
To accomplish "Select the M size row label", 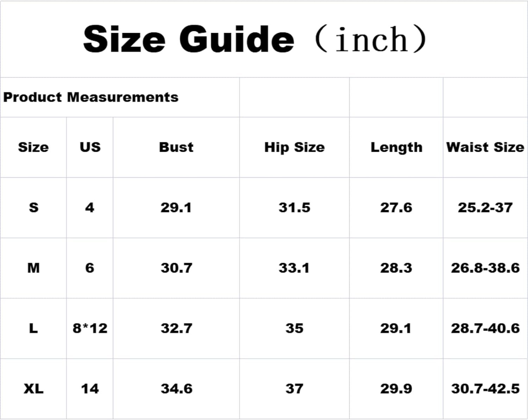I will point(33,268).
